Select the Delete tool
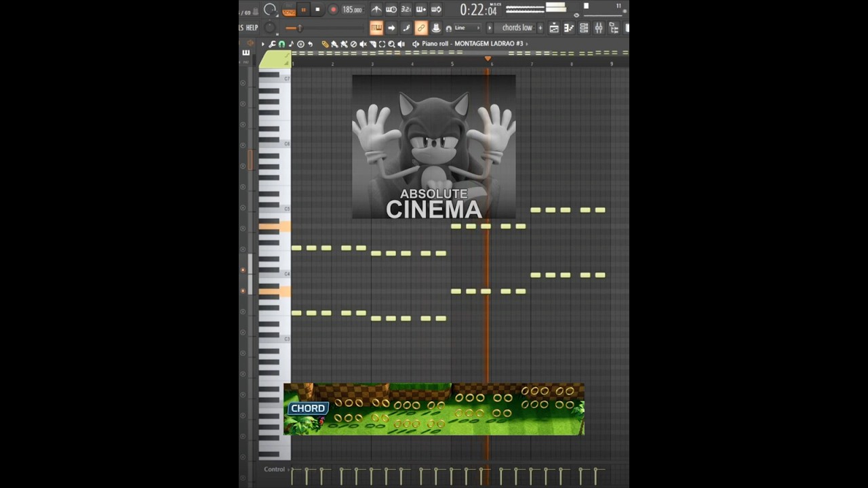The image size is (868, 488). (353, 44)
